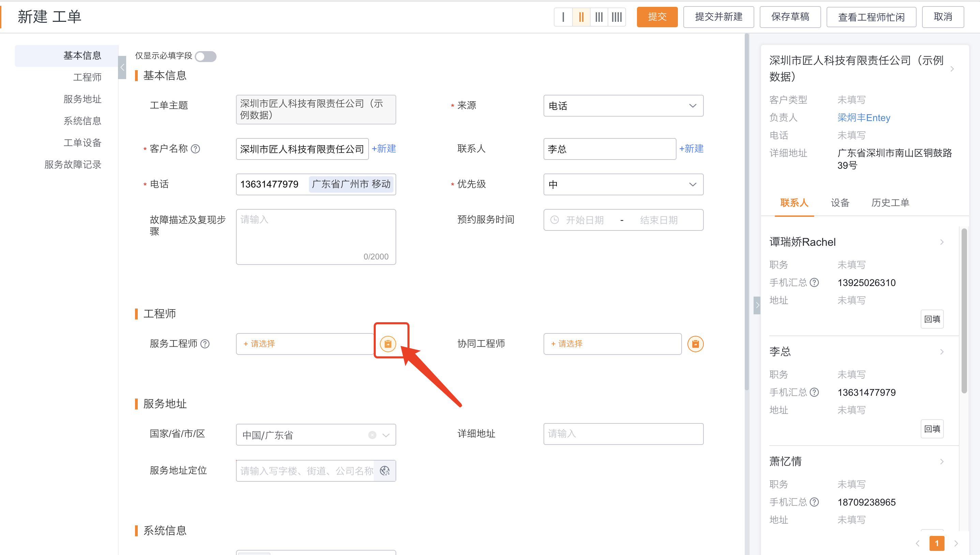980x555 pixels.
Task: Click the help icon next to 客户名称
Action: (x=196, y=149)
